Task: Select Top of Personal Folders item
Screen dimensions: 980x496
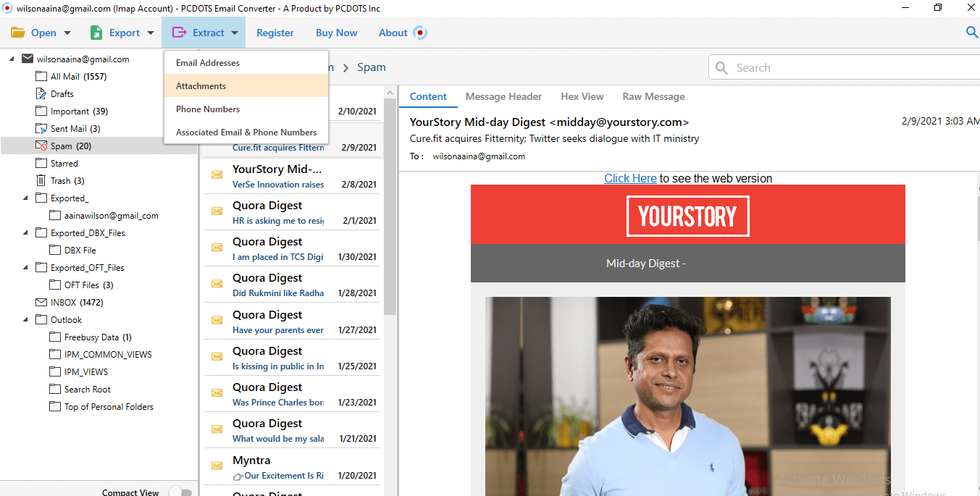Action: 109,406
